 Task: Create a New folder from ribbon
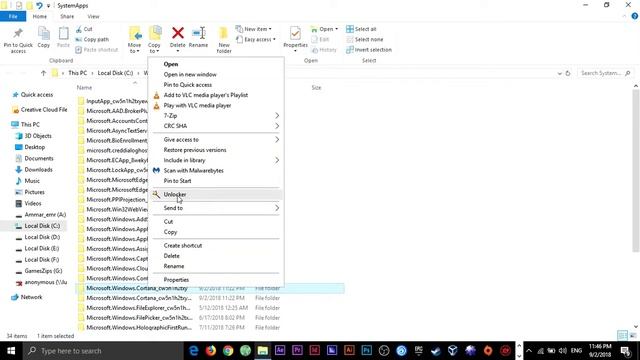(x=224, y=40)
